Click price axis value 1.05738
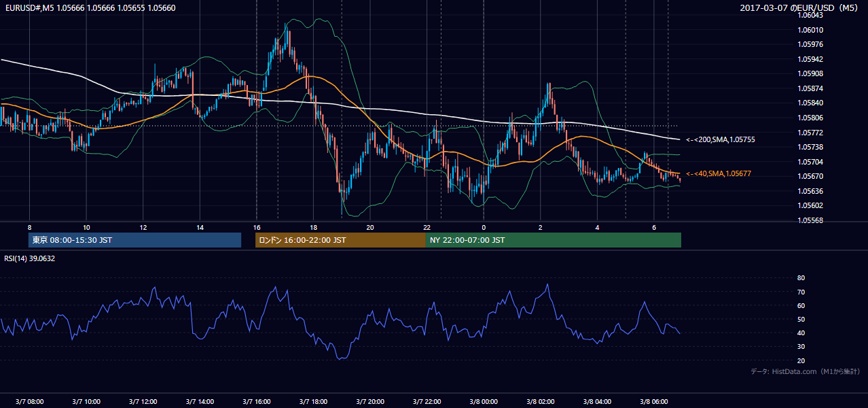The width and height of the screenshot is (868, 408). pyautogui.click(x=811, y=147)
